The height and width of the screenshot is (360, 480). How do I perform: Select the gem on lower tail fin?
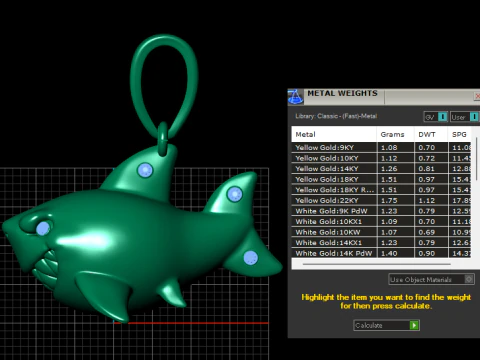pos(250,258)
